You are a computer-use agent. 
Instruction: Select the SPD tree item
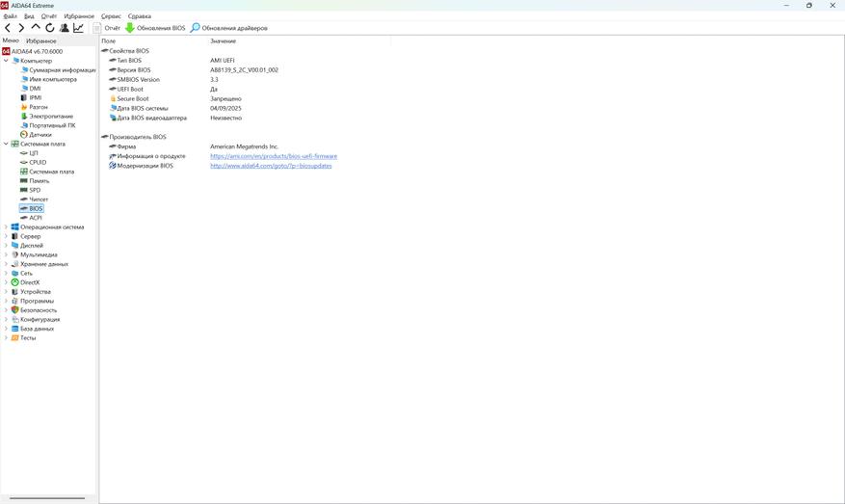[31, 190]
